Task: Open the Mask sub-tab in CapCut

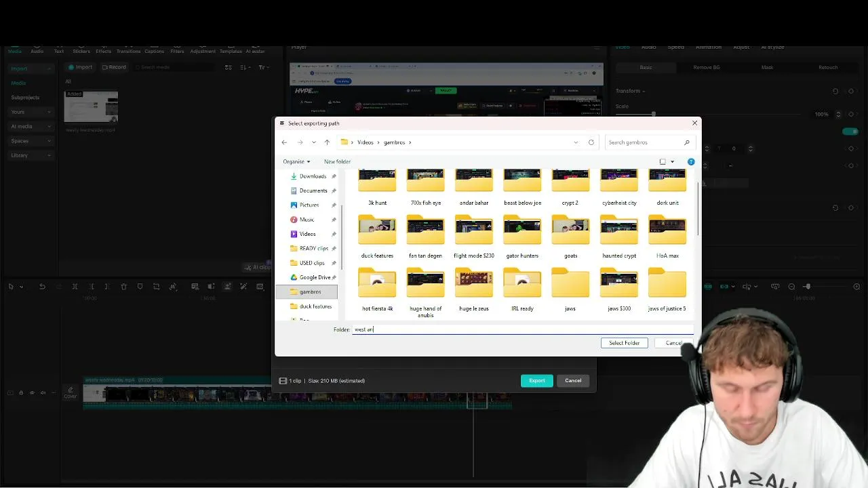Action: pos(767,67)
